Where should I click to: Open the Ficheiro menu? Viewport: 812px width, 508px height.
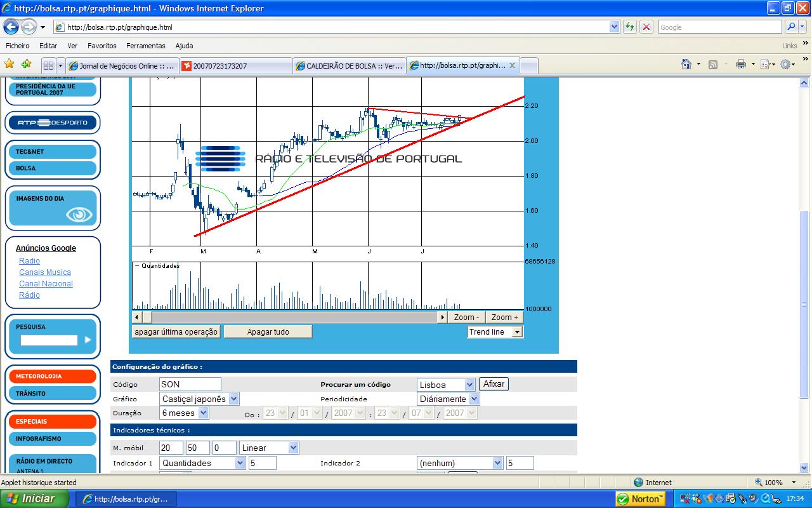click(x=18, y=46)
